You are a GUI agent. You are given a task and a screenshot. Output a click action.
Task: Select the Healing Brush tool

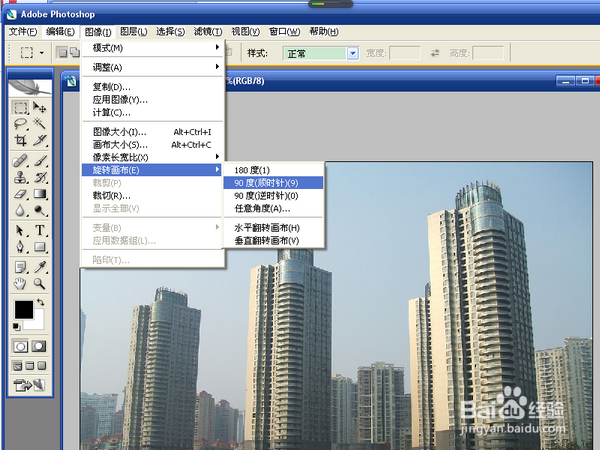pyautogui.click(x=21, y=160)
